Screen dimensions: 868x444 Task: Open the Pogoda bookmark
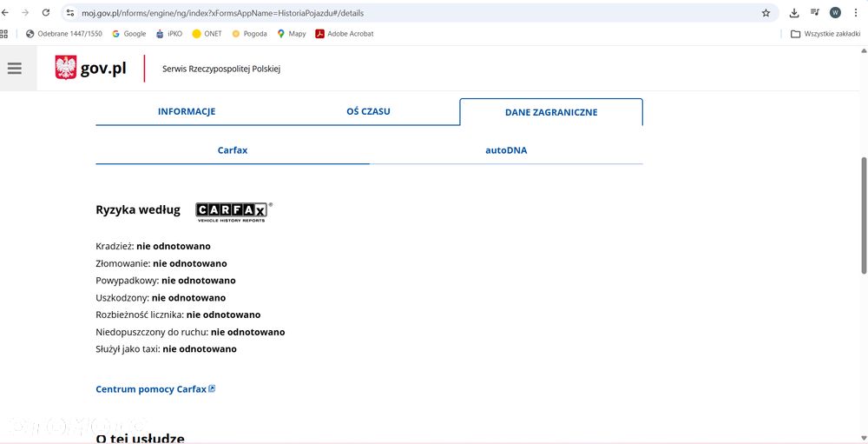pos(250,34)
